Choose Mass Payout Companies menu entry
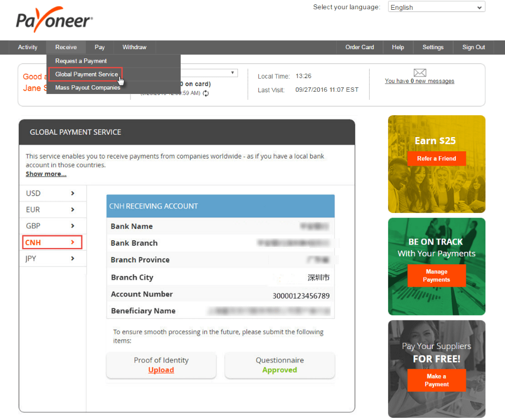The height and width of the screenshot is (420, 505). coord(87,87)
